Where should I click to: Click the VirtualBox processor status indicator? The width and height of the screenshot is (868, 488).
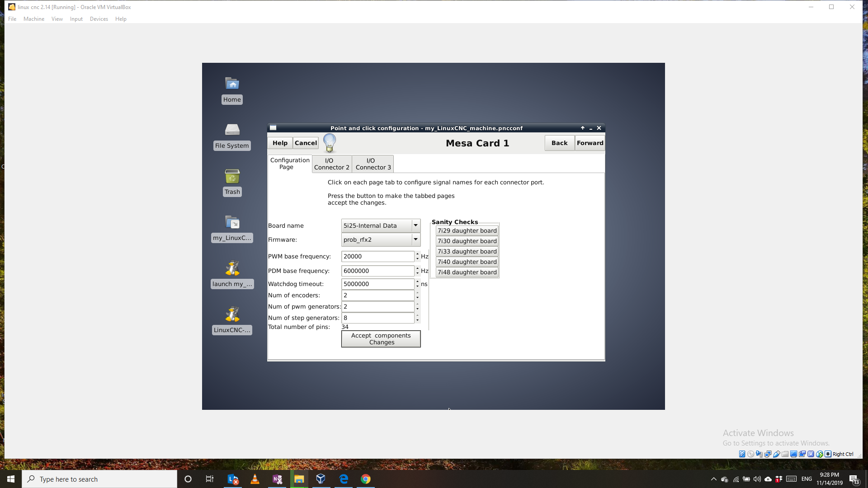[811, 454]
